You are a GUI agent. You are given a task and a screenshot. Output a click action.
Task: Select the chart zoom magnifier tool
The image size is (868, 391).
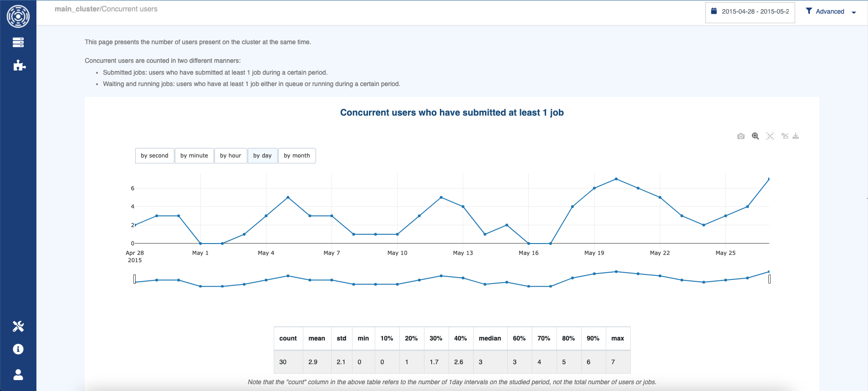coord(756,136)
